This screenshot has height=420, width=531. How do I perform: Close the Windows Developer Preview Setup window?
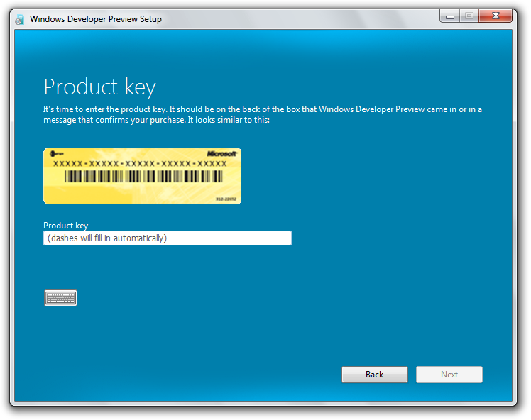point(496,16)
